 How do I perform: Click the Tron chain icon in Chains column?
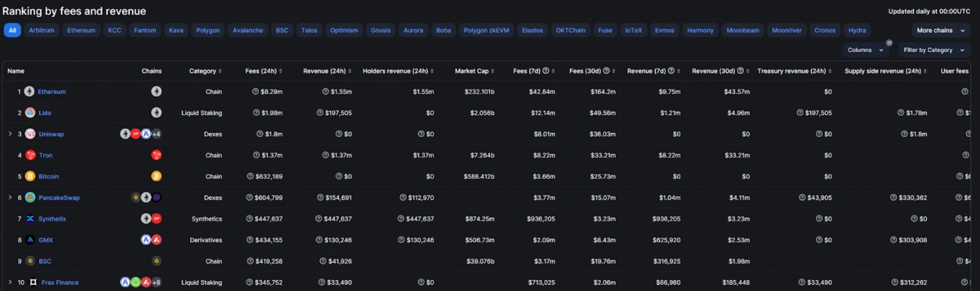[x=156, y=155]
